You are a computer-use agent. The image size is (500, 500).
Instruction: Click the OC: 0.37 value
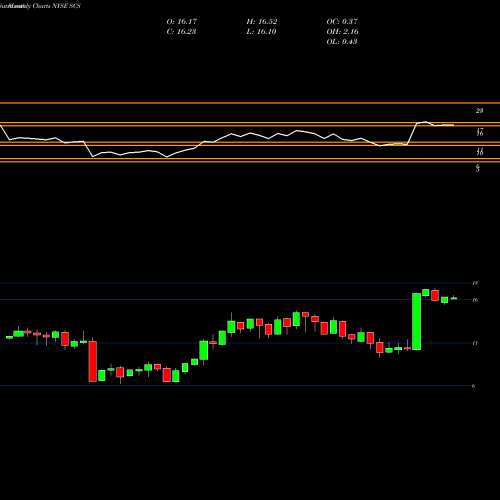coord(342,21)
